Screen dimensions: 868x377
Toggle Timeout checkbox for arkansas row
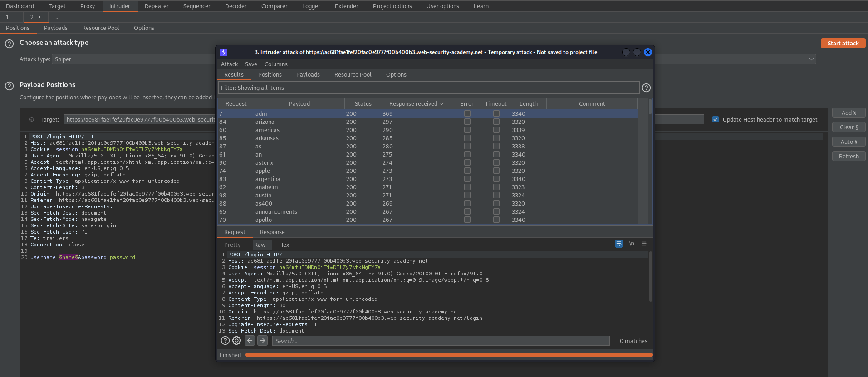[496, 138]
